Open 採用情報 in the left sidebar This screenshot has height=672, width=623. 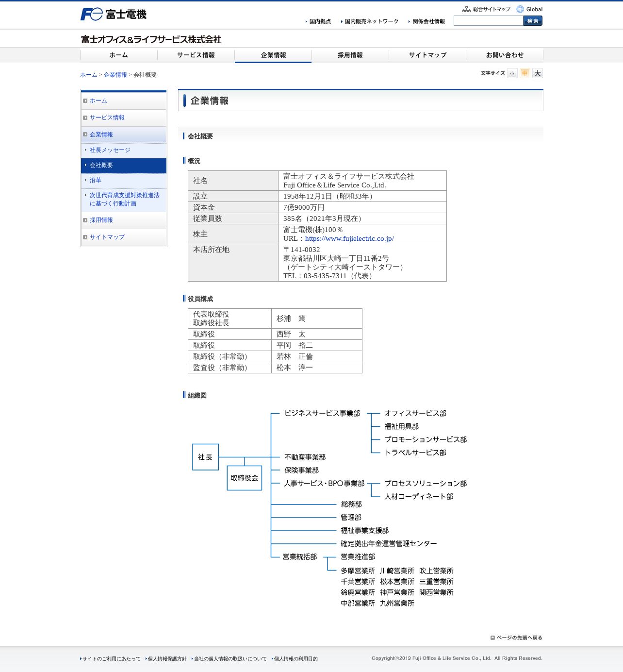124,220
